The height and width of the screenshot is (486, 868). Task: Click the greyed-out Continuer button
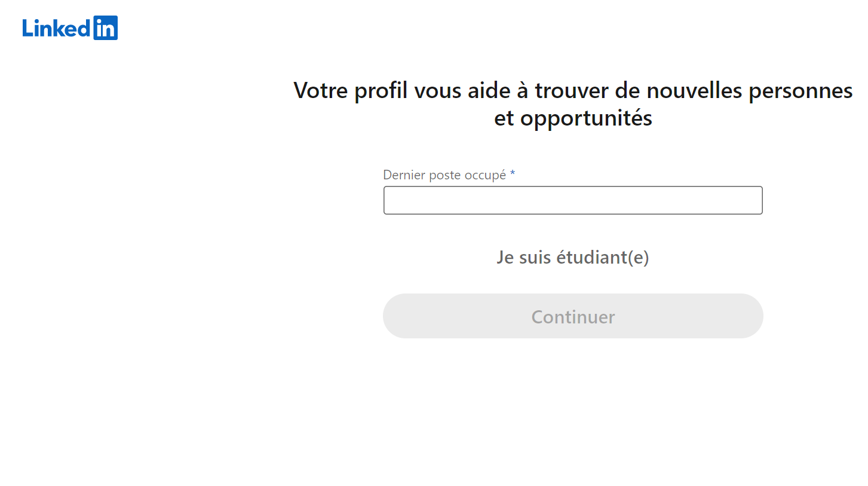[x=573, y=316]
